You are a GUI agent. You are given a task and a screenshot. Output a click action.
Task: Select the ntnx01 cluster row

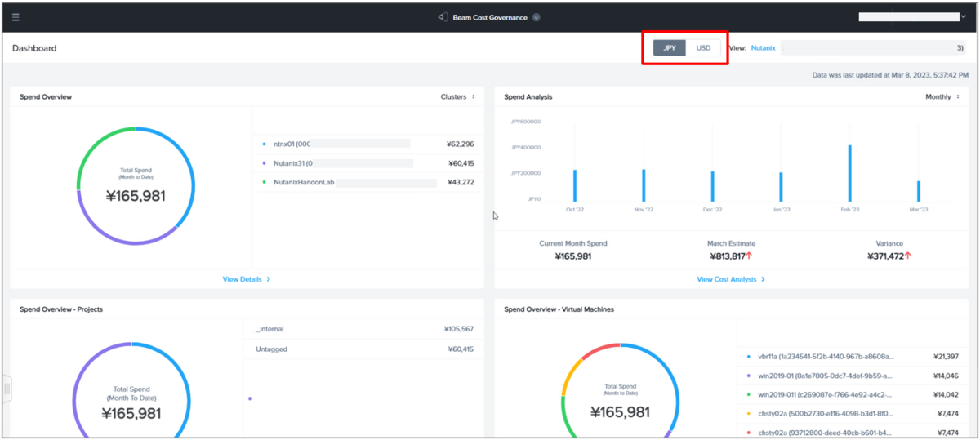[367, 144]
